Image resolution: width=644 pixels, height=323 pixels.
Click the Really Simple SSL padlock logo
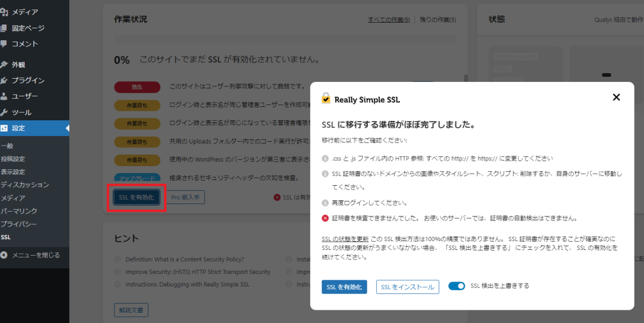pyautogui.click(x=326, y=98)
